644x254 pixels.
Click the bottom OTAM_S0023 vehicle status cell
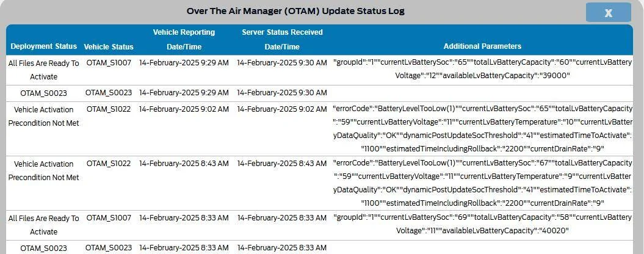coord(109,248)
